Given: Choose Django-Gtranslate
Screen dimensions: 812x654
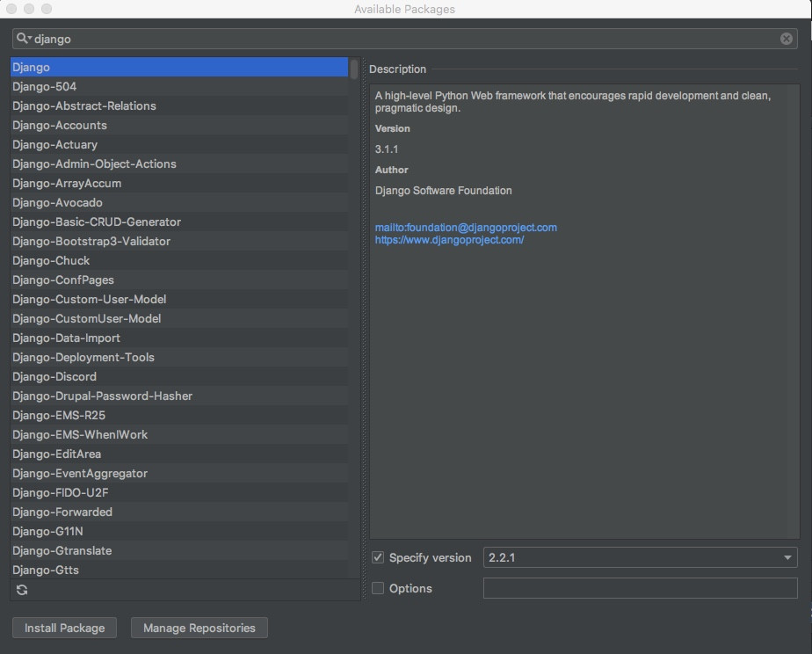Looking at the screenshot, I should point(179,550).
